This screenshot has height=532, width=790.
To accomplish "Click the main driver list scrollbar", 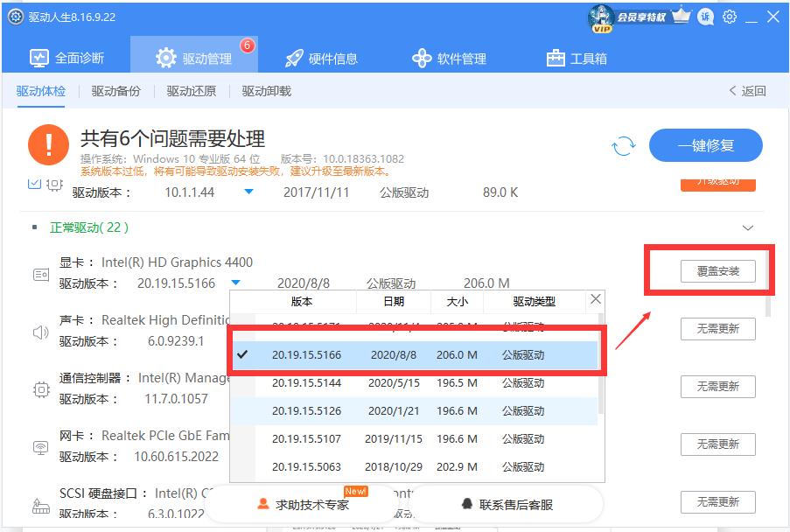I will point(768,284).
